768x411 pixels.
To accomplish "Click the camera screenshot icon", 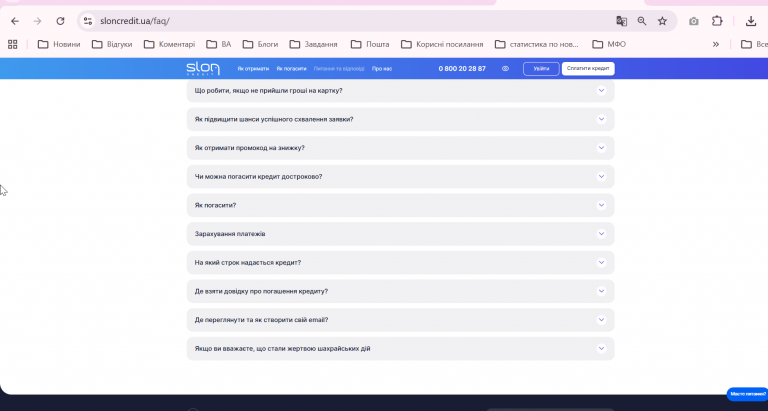I will pyautogui.click(x=694, y=21).
